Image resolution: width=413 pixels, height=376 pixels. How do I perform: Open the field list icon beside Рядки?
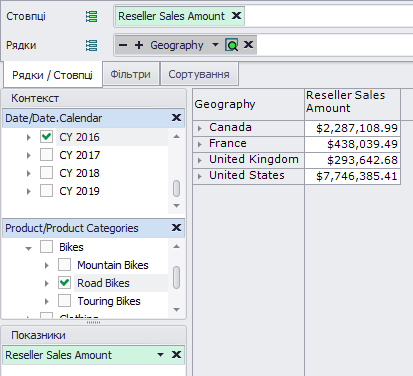pos(91,45)
